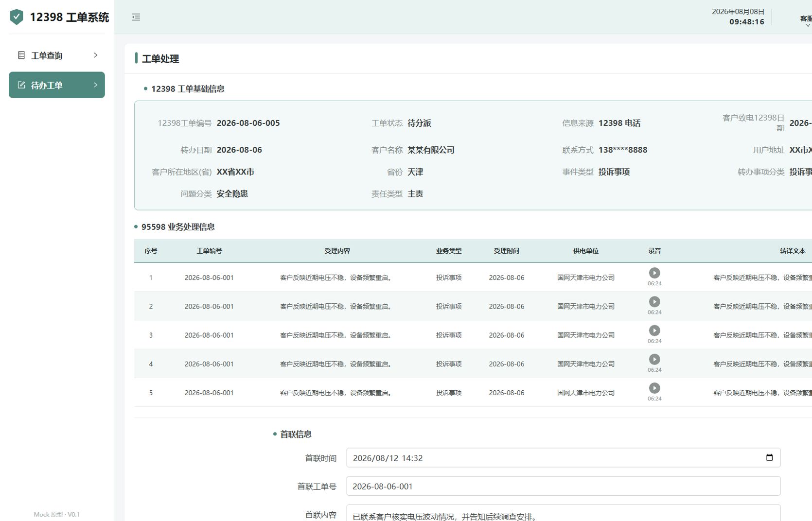812x521 pixels.
Task: Click the 工单编号 column header
Action: pos(209,251)
